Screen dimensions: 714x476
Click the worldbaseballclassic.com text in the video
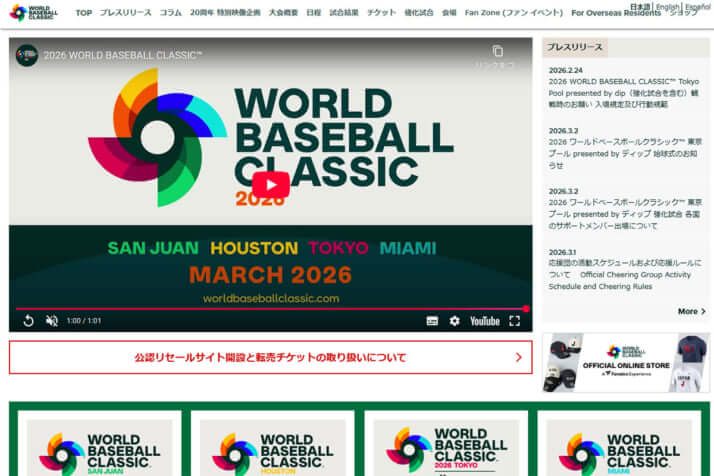(271, 298)
